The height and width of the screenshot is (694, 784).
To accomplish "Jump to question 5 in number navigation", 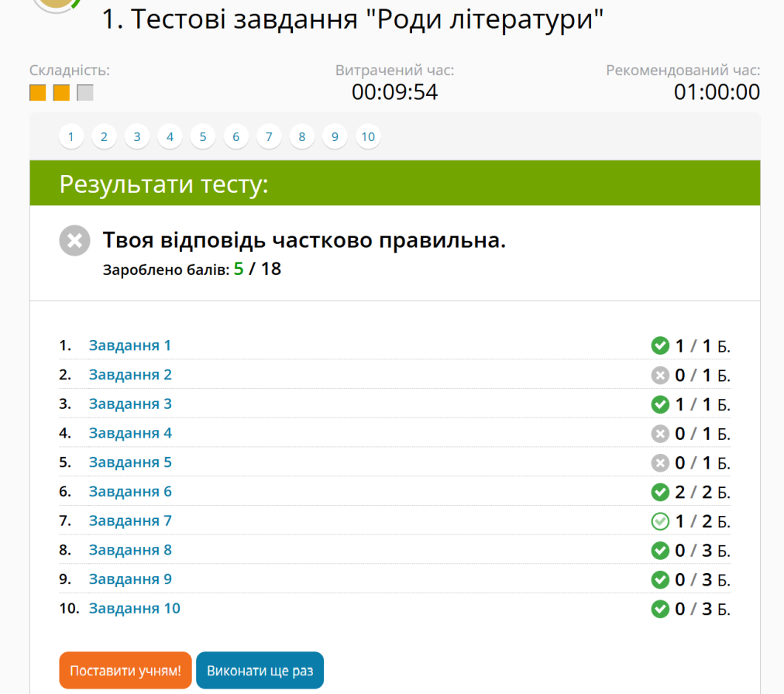I will (x=203, y=137).
